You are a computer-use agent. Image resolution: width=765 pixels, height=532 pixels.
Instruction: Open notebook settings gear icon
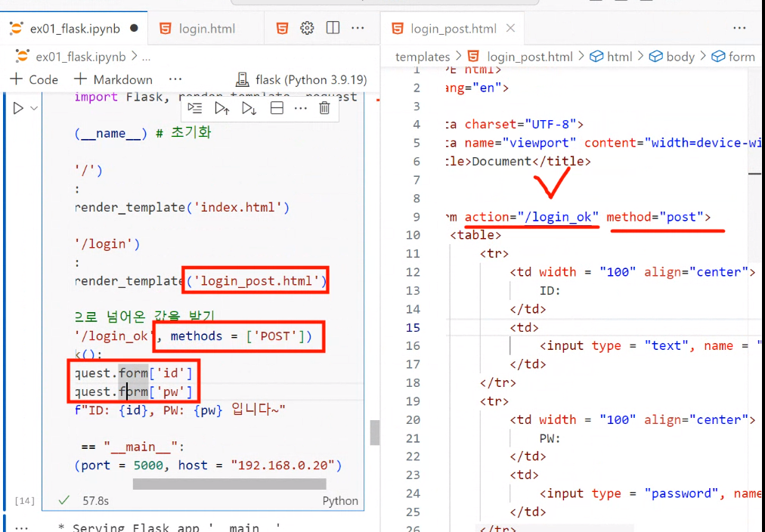coord(307,28)
